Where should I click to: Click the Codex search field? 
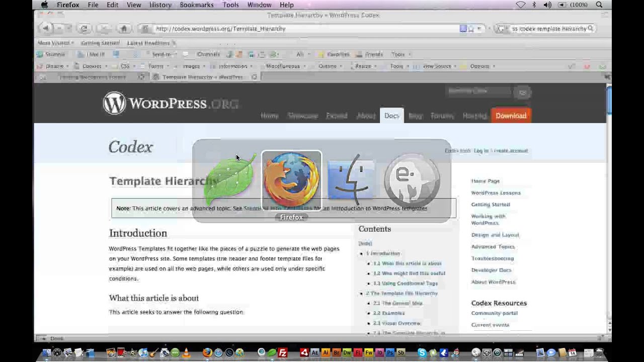coord(478,92)
